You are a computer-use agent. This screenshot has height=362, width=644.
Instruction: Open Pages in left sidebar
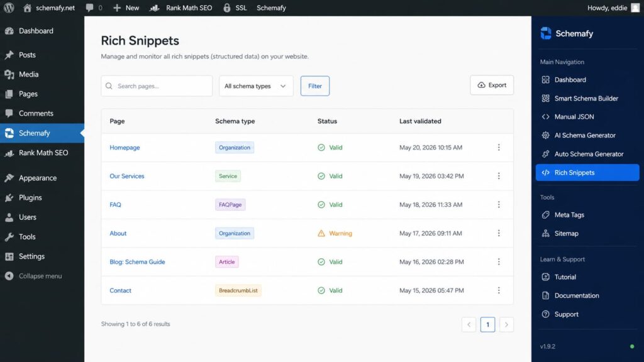click(42, 94)
